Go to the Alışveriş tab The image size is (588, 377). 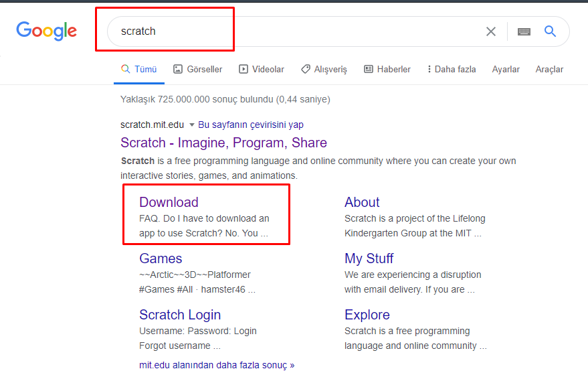[324, 69]
